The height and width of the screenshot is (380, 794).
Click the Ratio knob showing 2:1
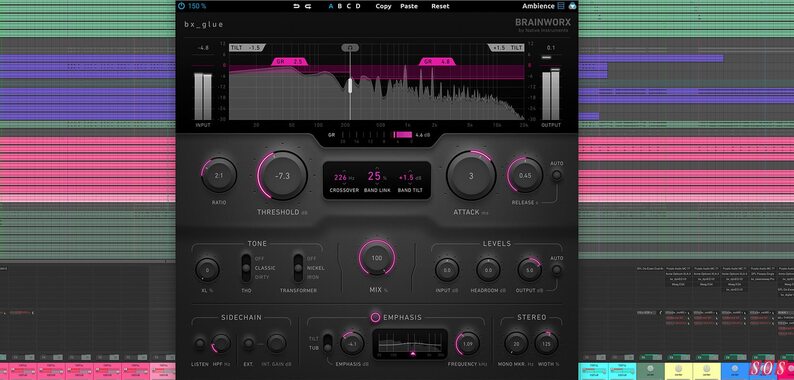[x=219, y=175]
